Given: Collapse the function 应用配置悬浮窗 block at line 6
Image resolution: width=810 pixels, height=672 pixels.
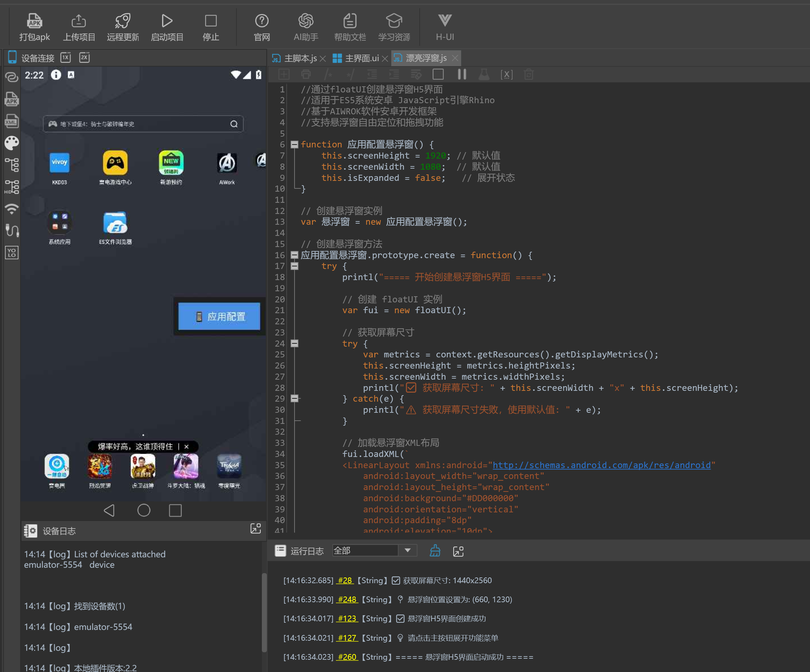Looking at the screenshot, I should click(294, 145).
